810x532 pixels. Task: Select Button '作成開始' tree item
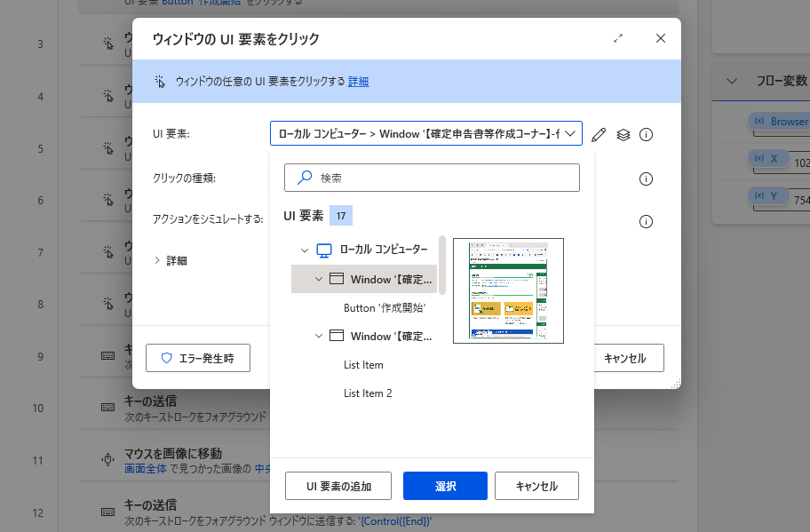[x=385, y=308]
